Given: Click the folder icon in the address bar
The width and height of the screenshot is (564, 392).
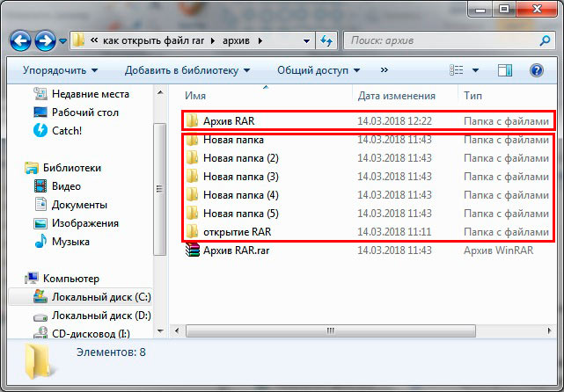Looking at the screenshot, I should pyautogui.click(x=78, y=40).
